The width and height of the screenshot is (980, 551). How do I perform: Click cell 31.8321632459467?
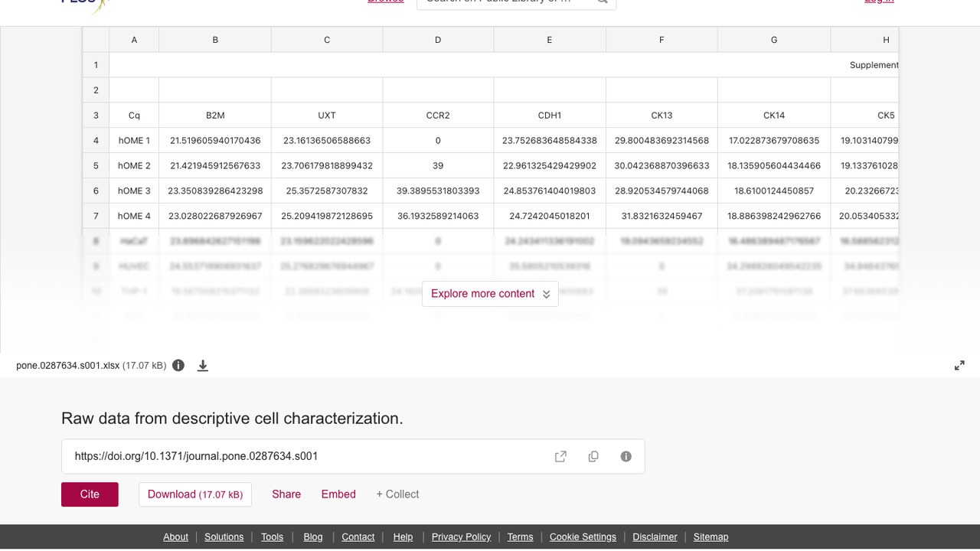(661, 216)
